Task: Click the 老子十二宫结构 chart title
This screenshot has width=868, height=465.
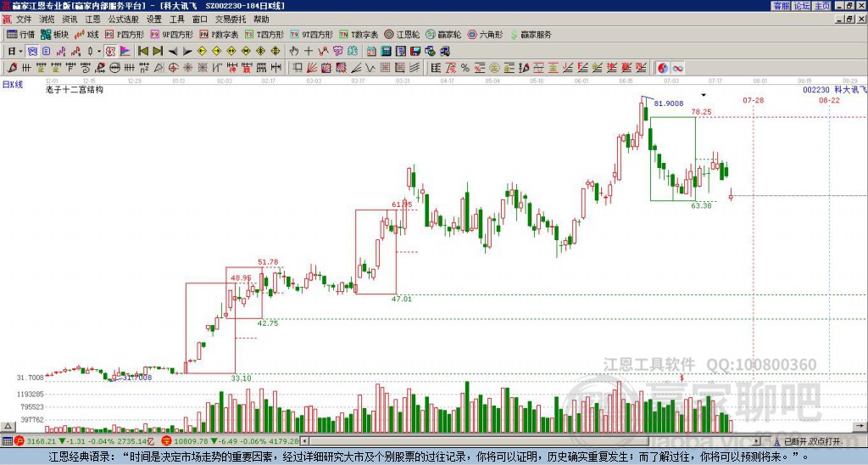Action: coord(75,89)
